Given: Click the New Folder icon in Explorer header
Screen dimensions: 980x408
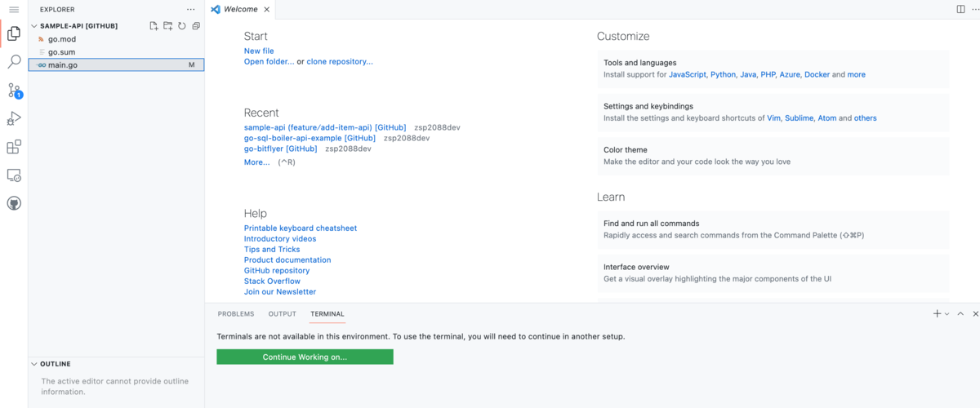Looking at the screenshot, I should coord(167,26).
